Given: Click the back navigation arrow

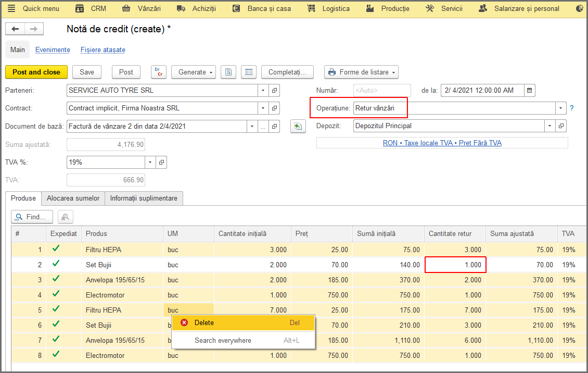Looking at the screenshot, I should [x=15, y=29].
